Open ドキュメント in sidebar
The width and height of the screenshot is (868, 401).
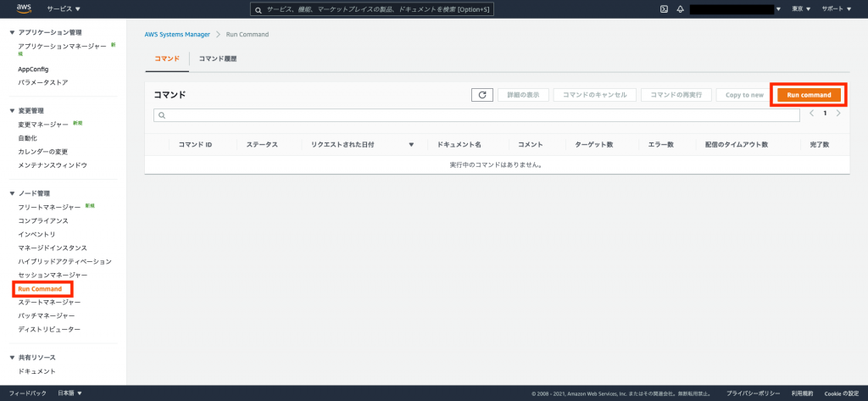coord(36,371)
